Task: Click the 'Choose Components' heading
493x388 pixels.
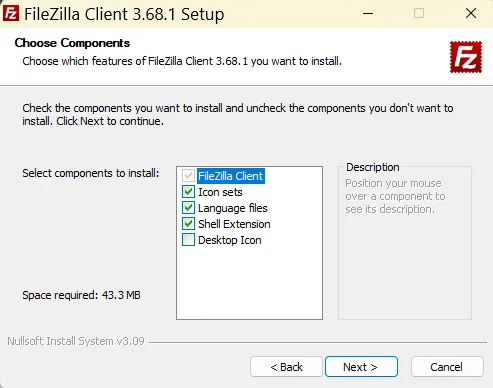Action: point(72,43)
